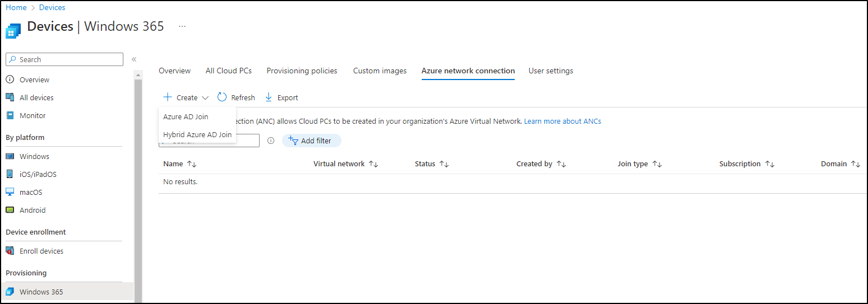This screenshot has height=304, width=868.
Task: Click the Windows 365 provisioning icon
Action: click(x=10, y=292)
